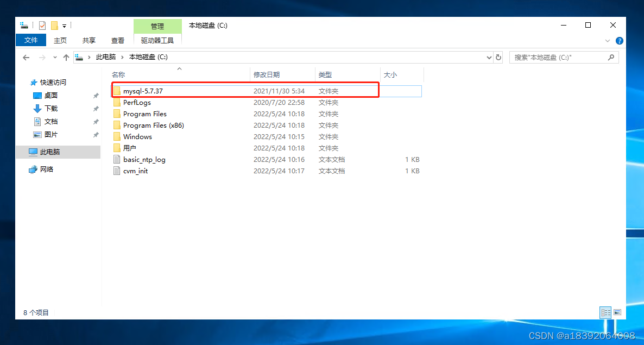Select 图片 in the quick access sidebar
The height and width of the screenshot is (345, 644).
click(50, 134)
